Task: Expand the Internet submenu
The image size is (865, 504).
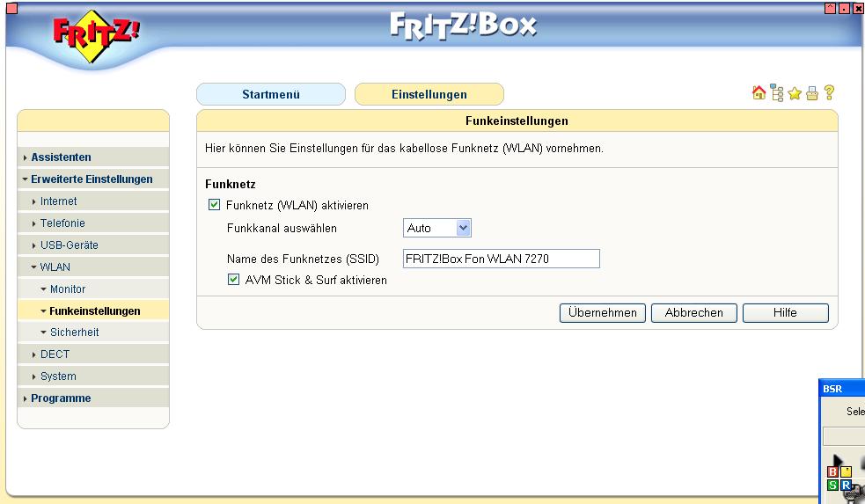Action: (x=93, y=201)
